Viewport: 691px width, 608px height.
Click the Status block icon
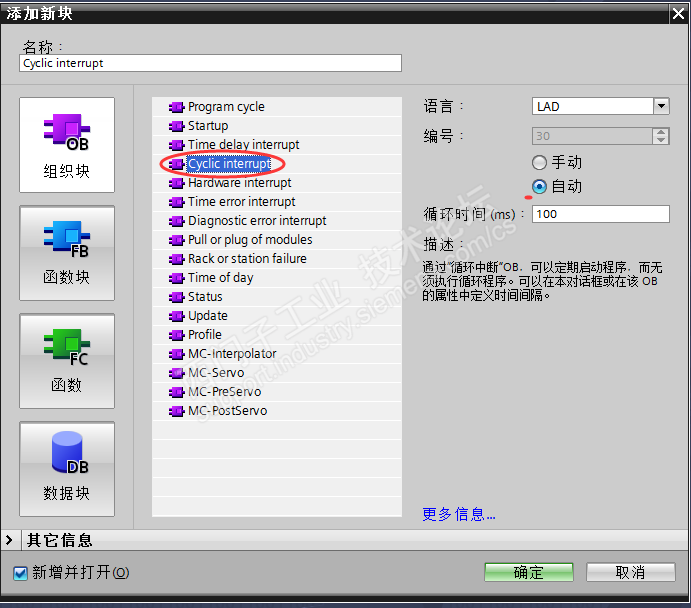176,297
